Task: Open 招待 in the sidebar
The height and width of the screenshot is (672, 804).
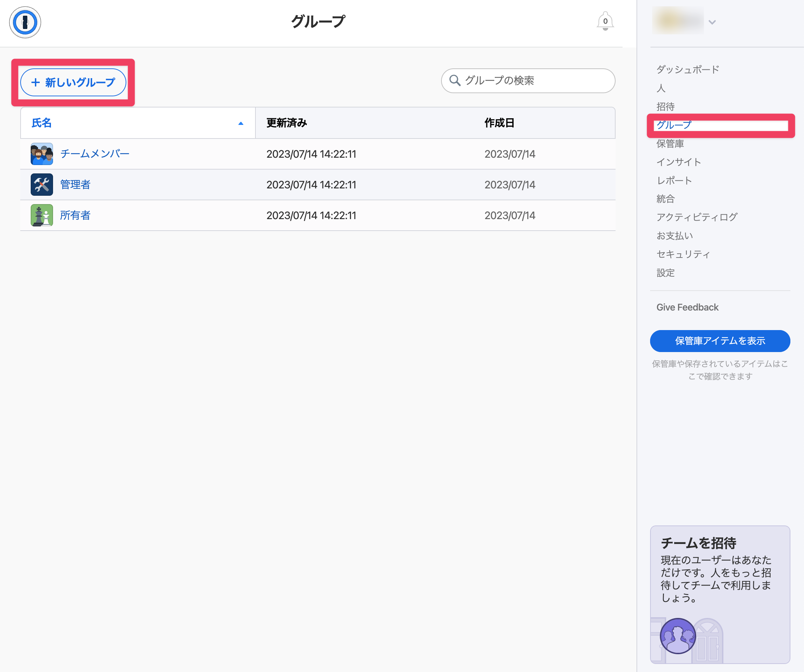Action: [665, 106]
